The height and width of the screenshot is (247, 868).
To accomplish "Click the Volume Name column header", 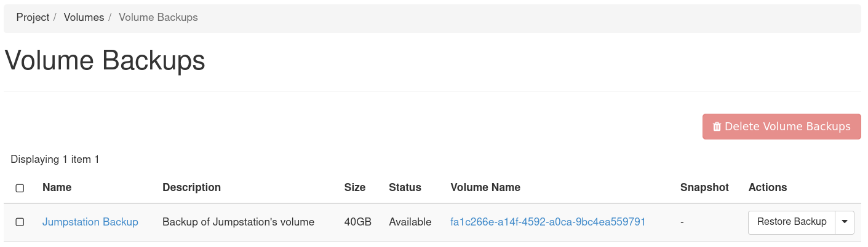I will (x=485, y=187).
